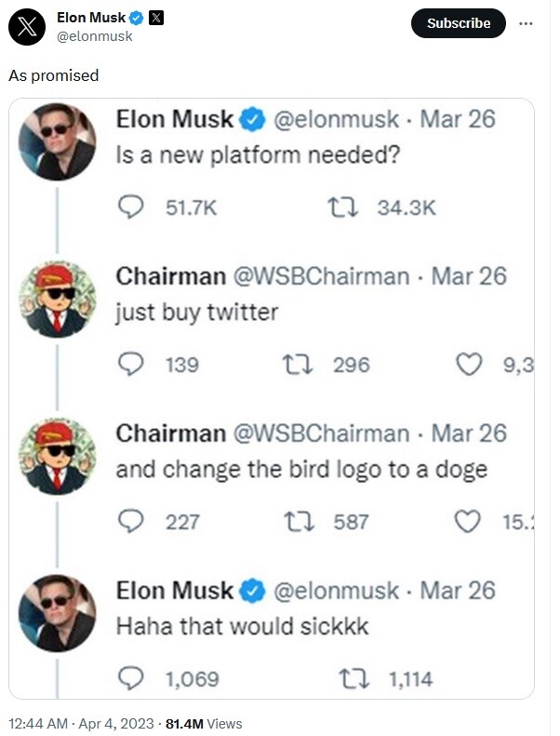Click retweet icon showing 1,114
Screen dimensions: 560x736
[353, 679]
